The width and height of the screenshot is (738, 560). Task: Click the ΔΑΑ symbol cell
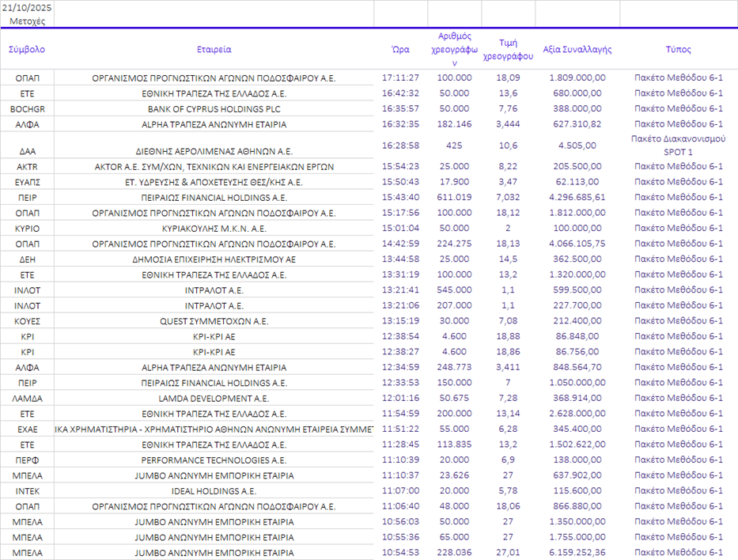tap(27, 150)
